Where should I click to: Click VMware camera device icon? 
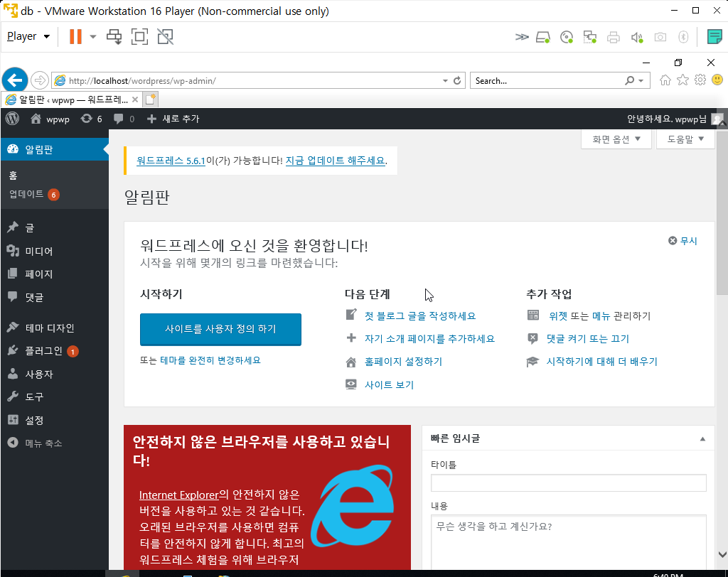(660, 37)
